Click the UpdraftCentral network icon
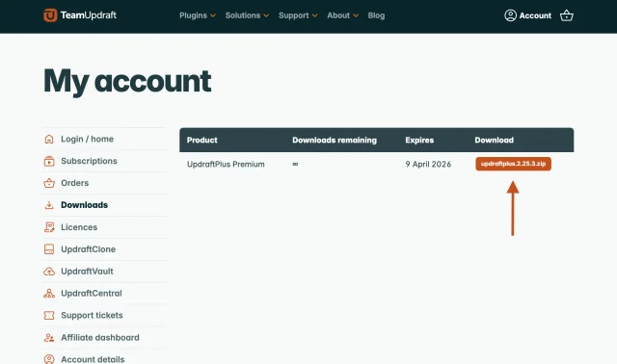Image resolution: width=617 pixels, height=364 pixels. (49, 294)
